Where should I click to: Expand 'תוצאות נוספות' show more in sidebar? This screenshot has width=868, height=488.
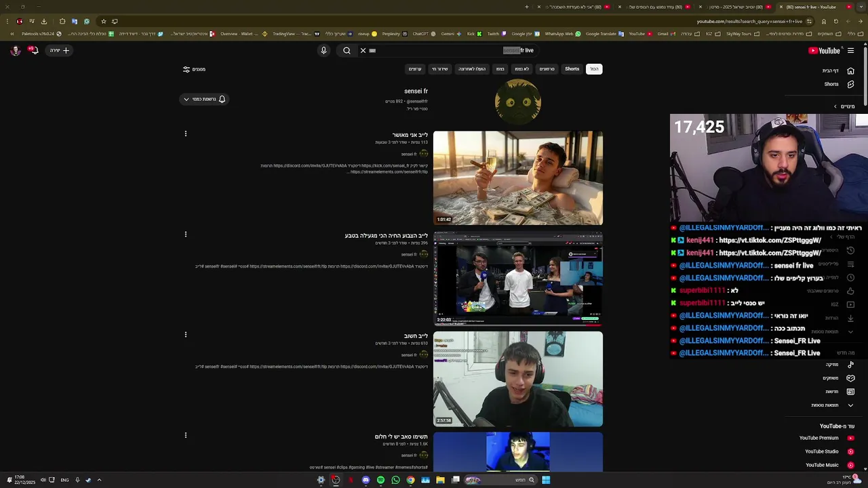tap(833, 405)
